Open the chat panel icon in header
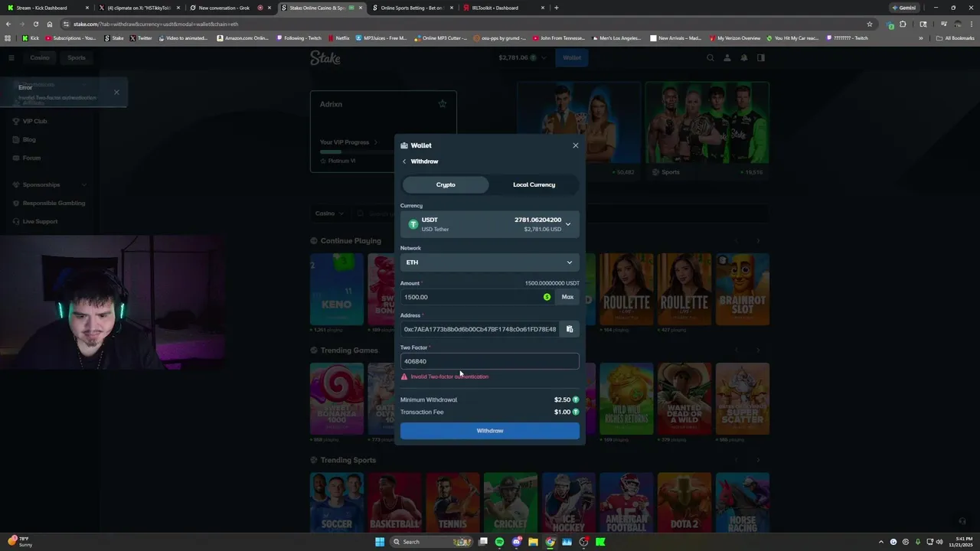Viewport: 980px width, 551px height. coord(761,57)
